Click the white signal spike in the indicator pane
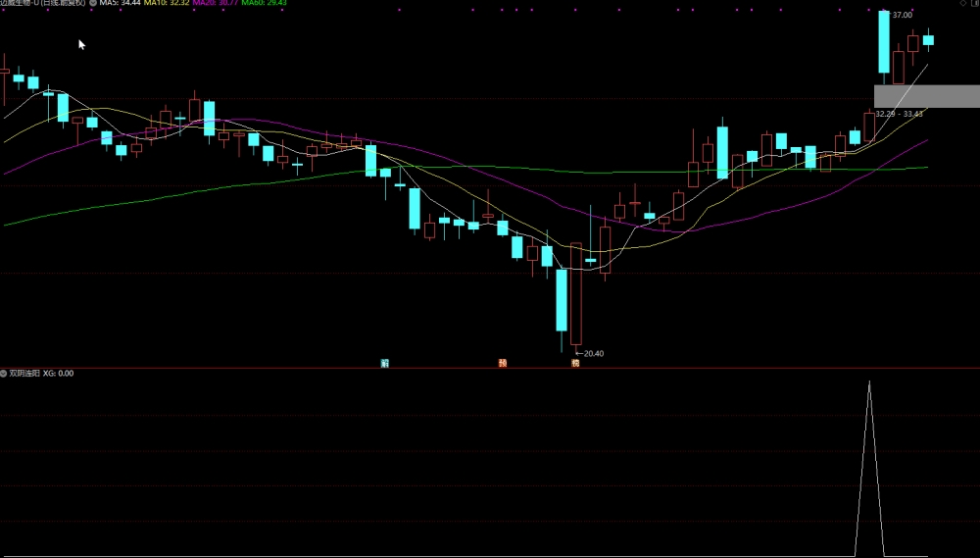 869,468
